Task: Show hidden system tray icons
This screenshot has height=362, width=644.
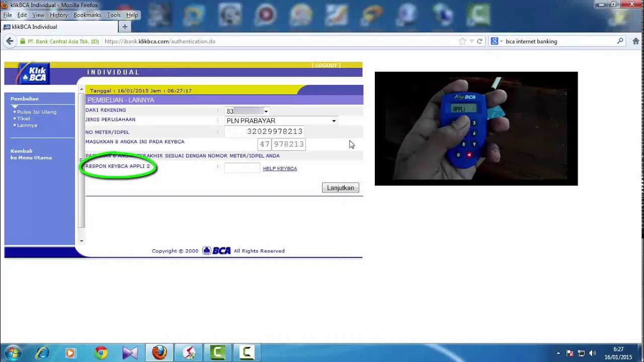Action: [x=558, y=353]
